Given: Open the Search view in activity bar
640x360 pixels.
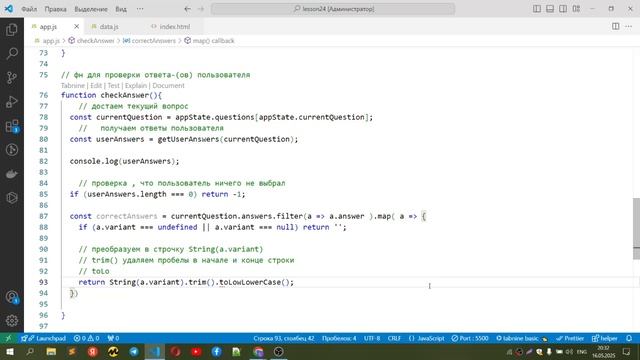Looking at the screenshot, I should pos(11,53).
